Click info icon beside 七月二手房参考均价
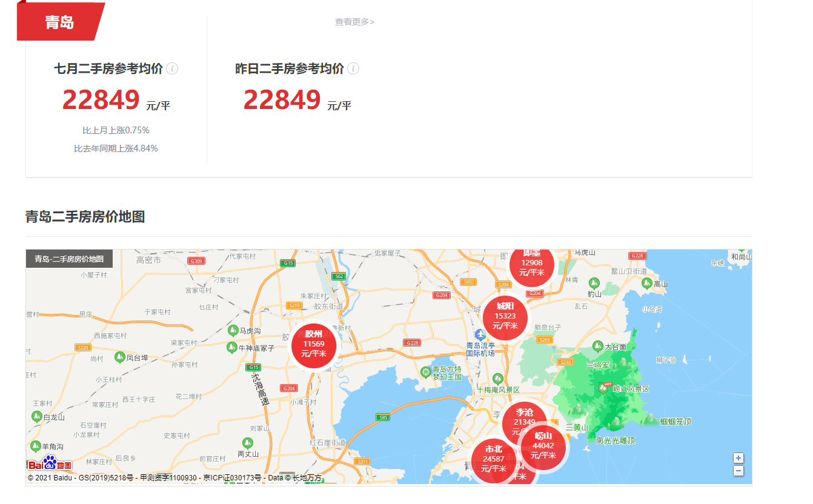Screen dimensions: 813x504 [172, 68]
